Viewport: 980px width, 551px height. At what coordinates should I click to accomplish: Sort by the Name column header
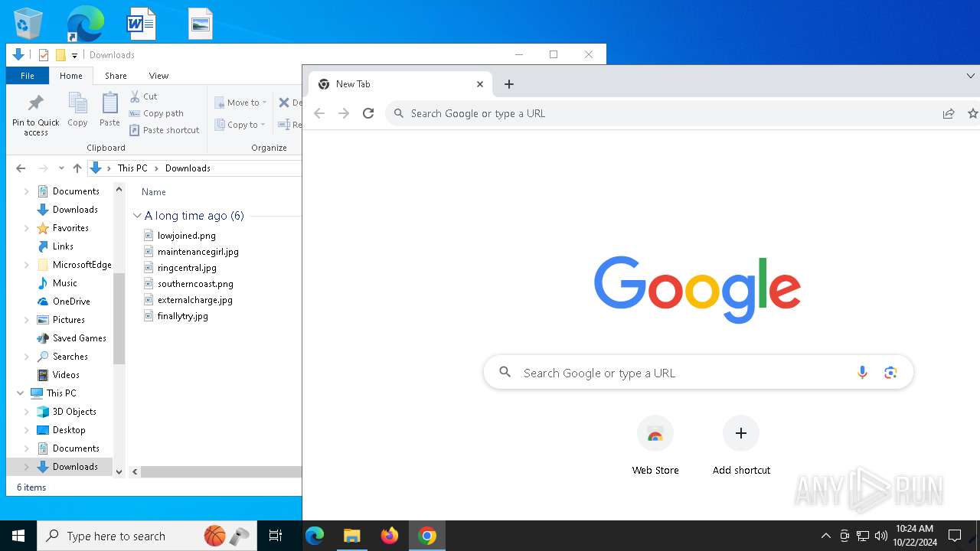click(154, 192)
